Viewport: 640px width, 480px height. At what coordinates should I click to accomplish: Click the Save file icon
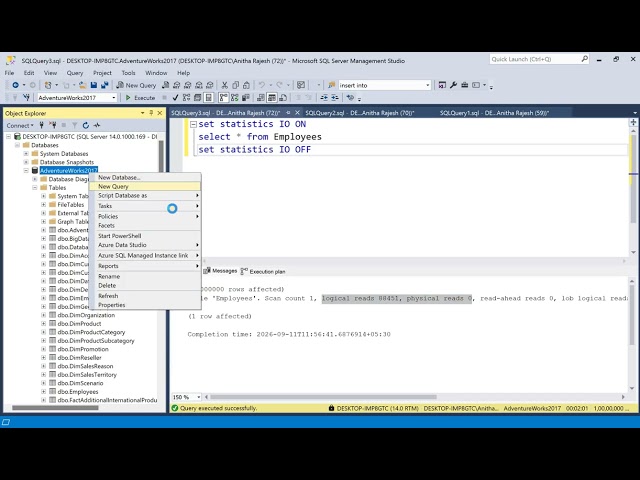coord(94,85)
